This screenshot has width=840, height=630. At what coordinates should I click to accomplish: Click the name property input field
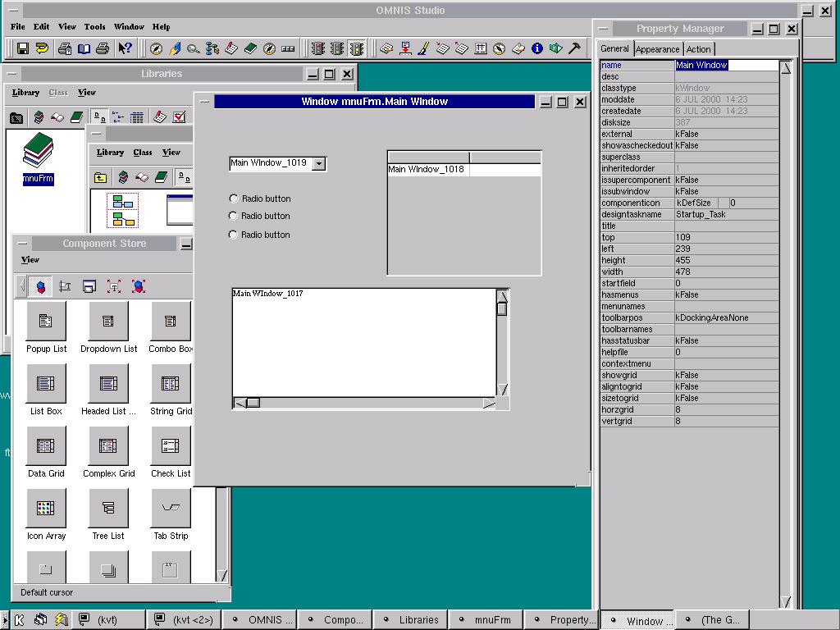[725, 65]
